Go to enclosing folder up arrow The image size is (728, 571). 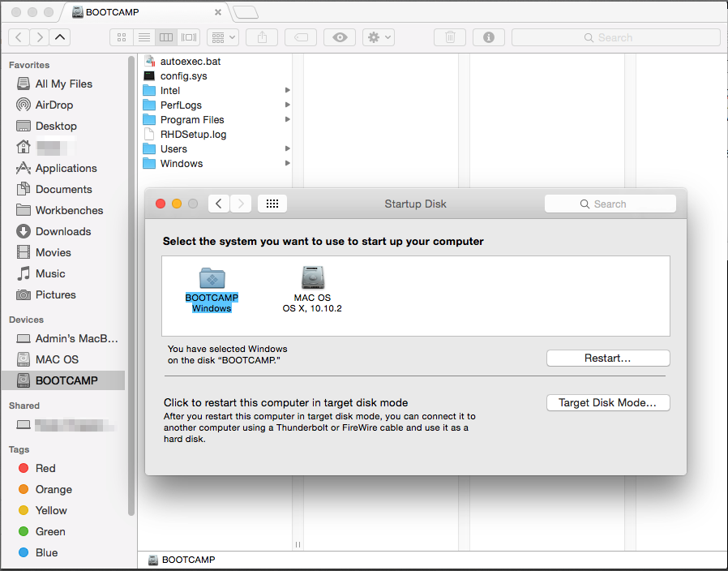pos(60,37)
